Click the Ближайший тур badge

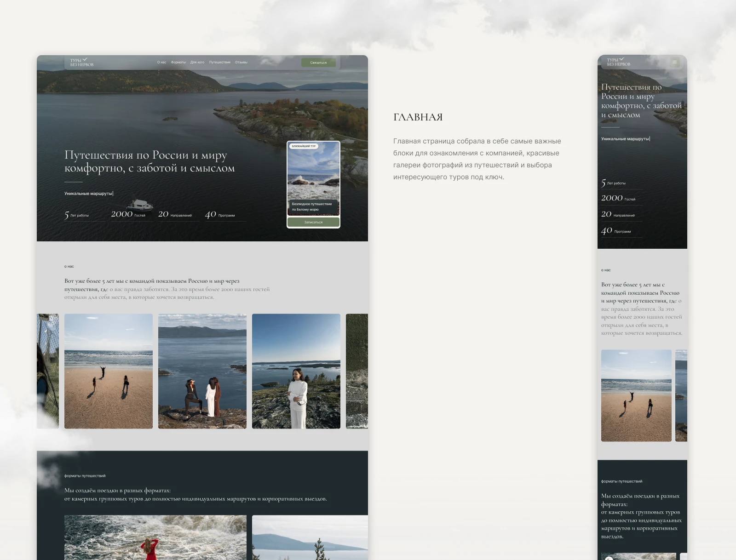click(x=304, y=146)
